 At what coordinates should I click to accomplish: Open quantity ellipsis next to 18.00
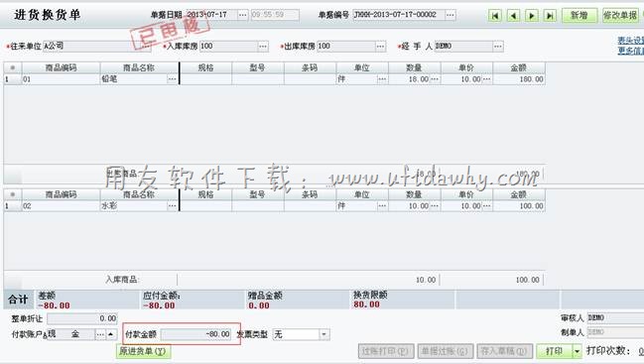pos(435,78)
